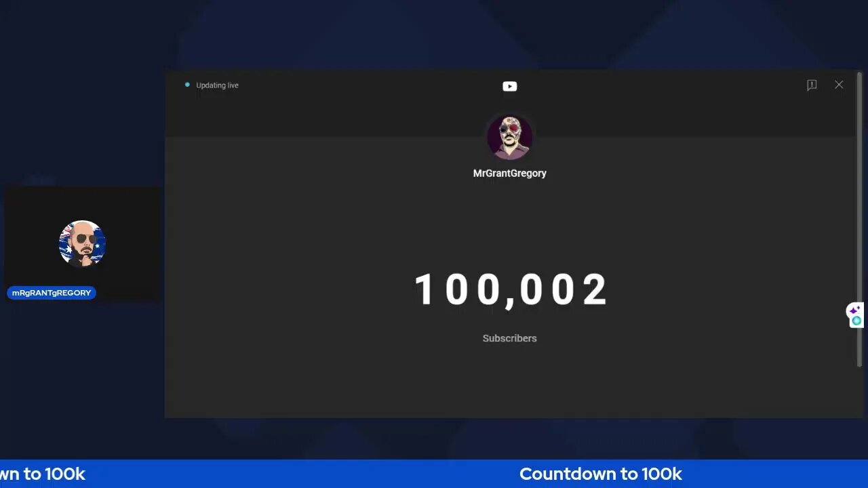This screenshot has height=488, width=868.
Task: Click the teal orb icon below the sparkle
Action: pos(856,321)
